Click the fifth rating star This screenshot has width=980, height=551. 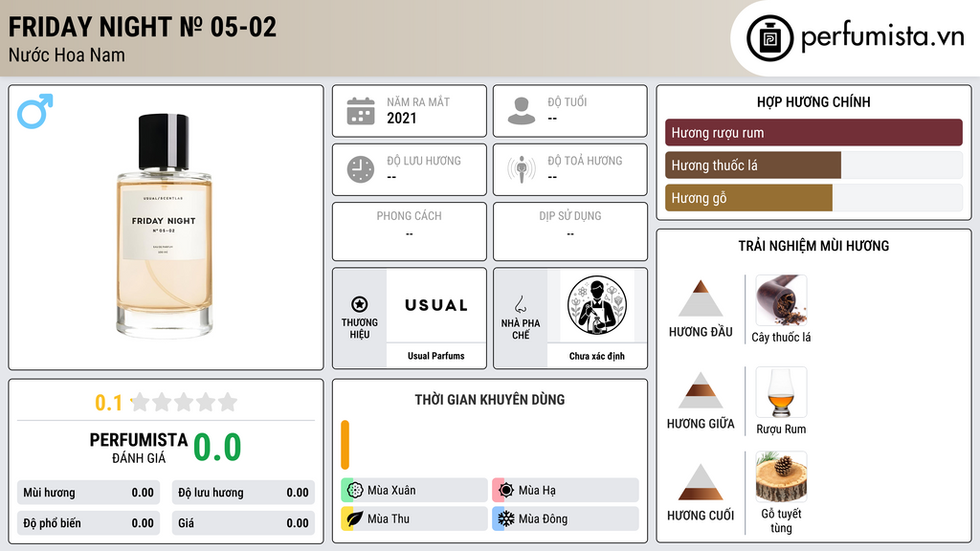point(228,402)
